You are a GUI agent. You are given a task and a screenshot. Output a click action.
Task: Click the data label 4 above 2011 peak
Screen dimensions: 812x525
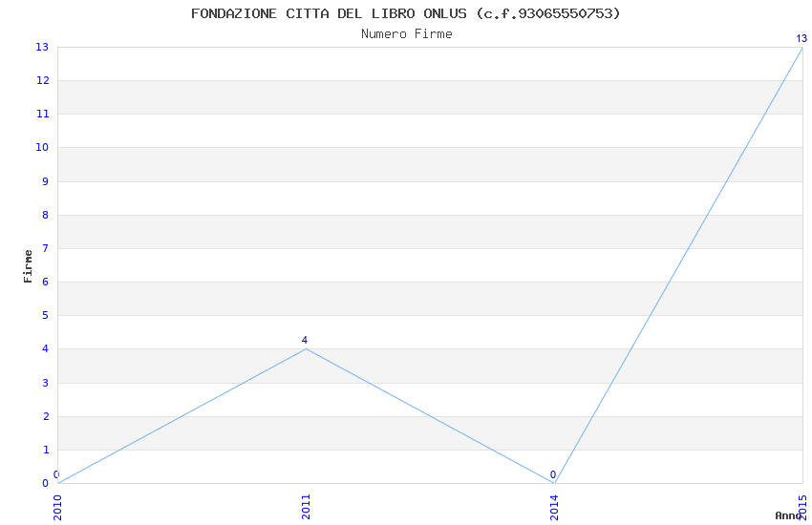point(305,340)
